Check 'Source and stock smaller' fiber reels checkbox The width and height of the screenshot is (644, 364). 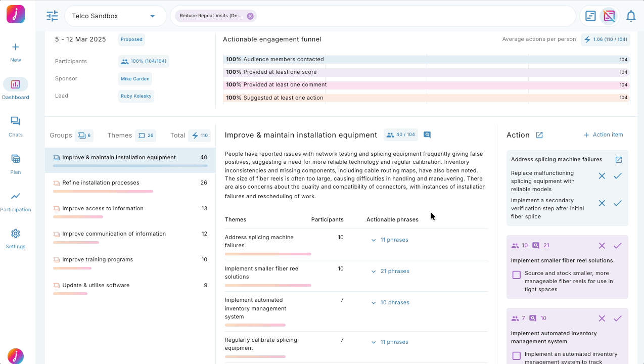(516, 275)
